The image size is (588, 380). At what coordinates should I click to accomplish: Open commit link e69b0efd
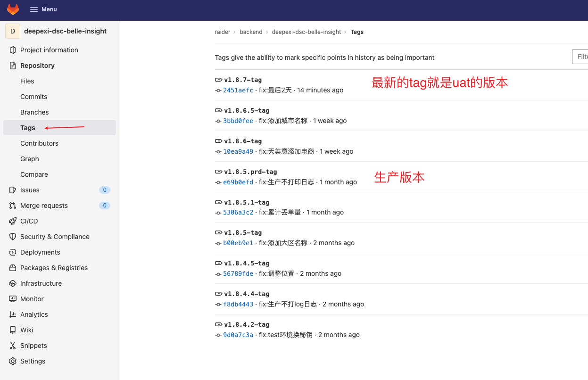tap(238, 182)
